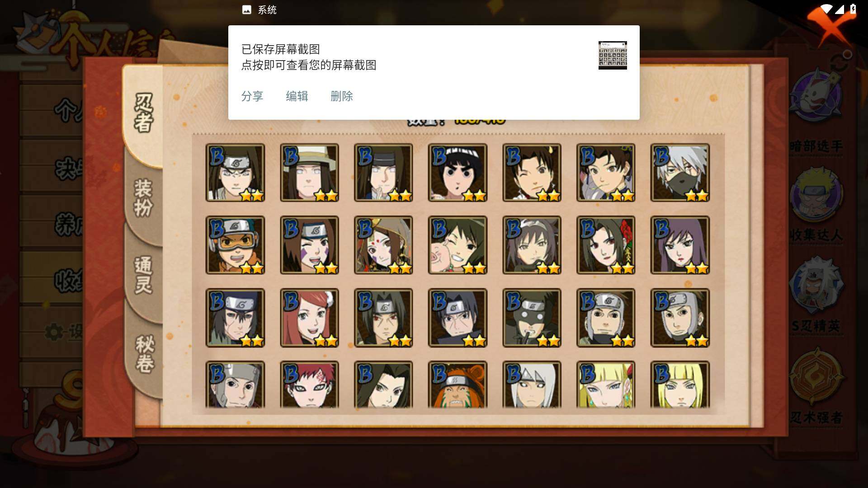Select the Rock Lee ninja portrait

(458, 173)
